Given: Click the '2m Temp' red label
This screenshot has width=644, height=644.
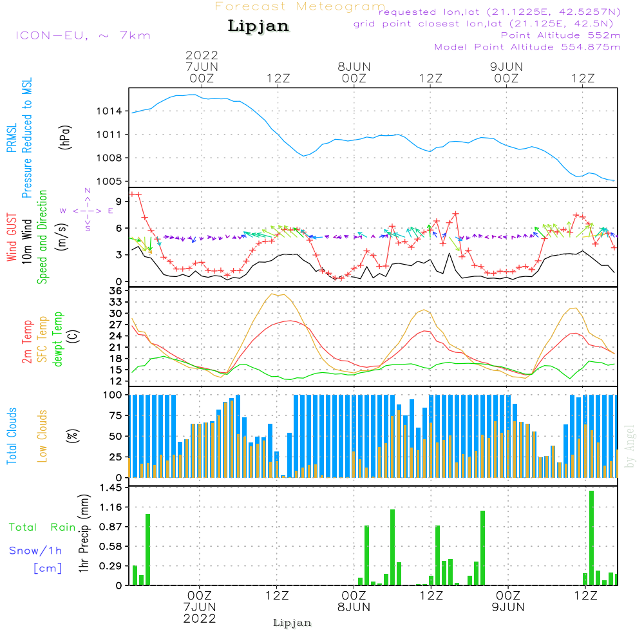Looking at the screenshot, I should tap(26, 342).
